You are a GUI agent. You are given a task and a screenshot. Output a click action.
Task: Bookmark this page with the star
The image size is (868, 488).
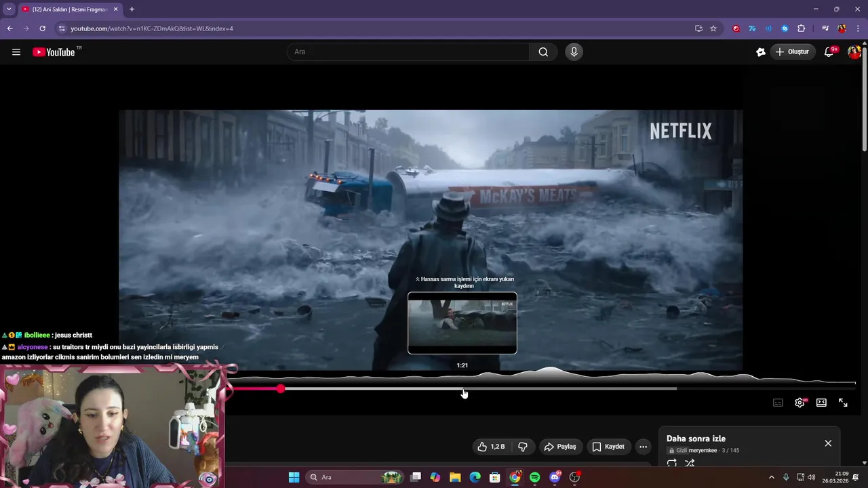pos(713,28)
